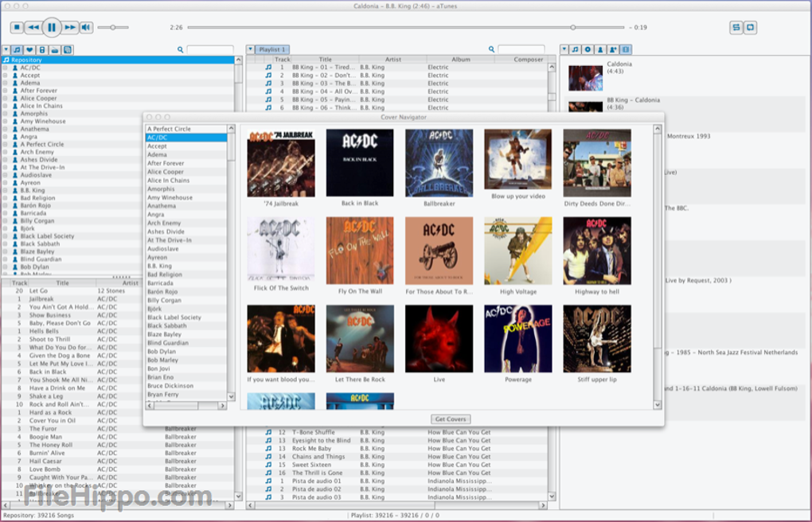812x522 pixels.
Task: Click the Caldonia (4:43) video thumbnail
Action: pyautogui.click(x=585, y=78)
